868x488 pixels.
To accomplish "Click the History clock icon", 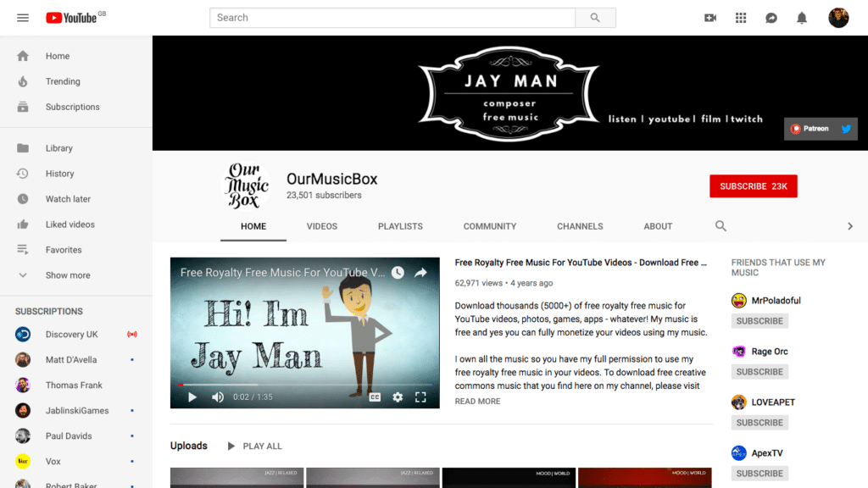I will tap(23, 174).
